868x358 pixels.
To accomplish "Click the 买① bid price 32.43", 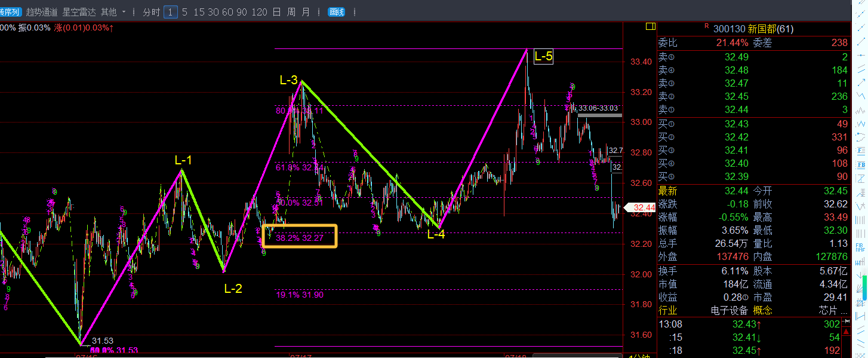I will (x=736, y=124).
